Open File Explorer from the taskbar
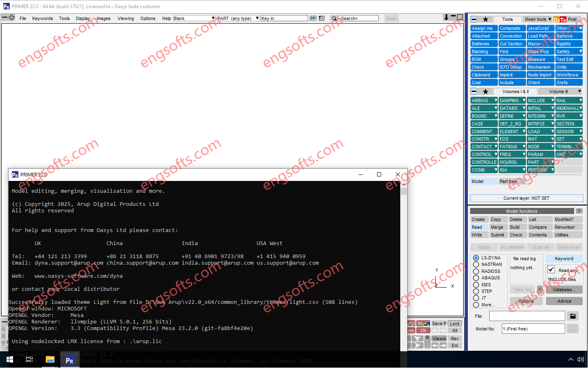588x368 pixels. [x=50, y=360]
